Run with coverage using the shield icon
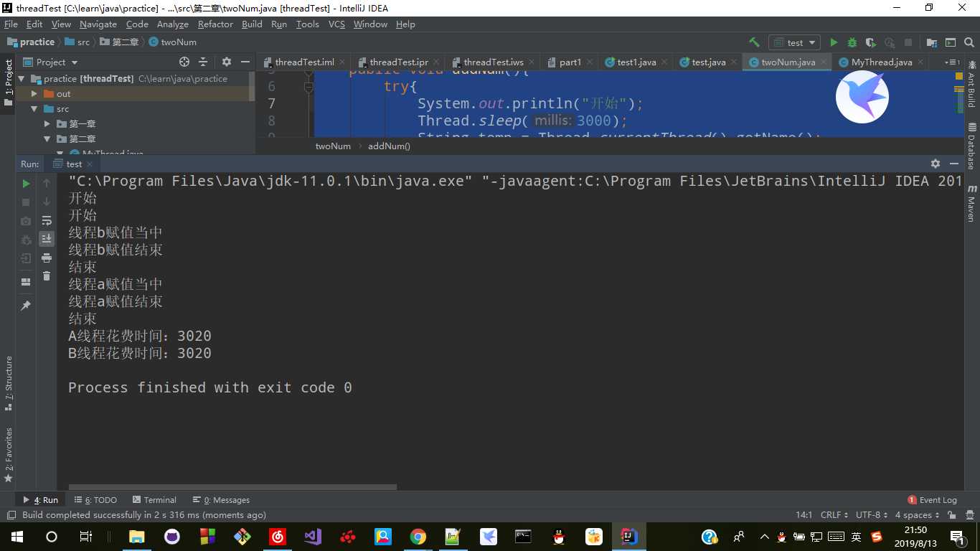This screenshot has height=551, width=980. (871, 42)
